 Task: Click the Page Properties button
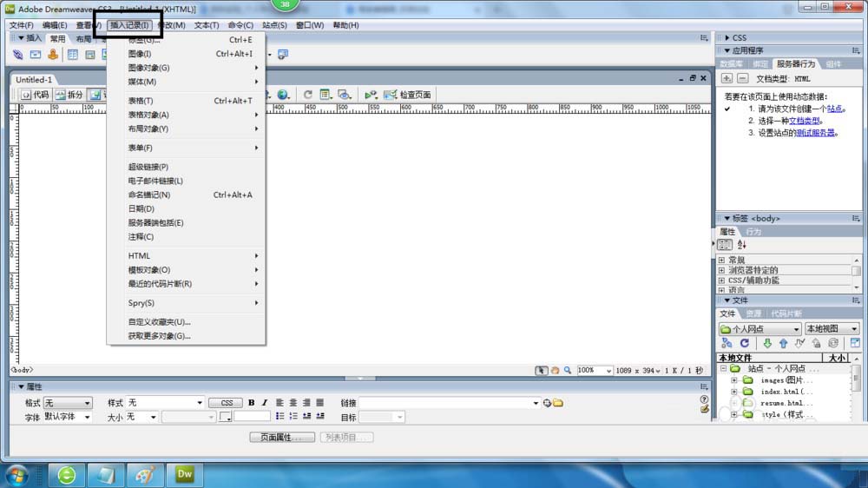[x=282, y=437]
